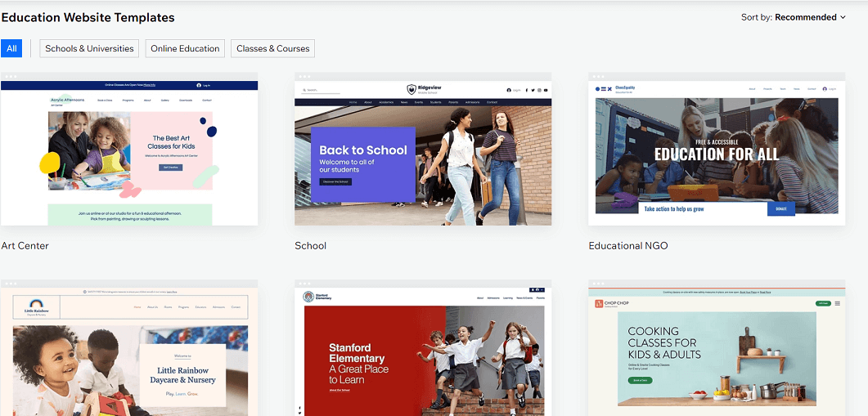
Task: Click the Log In icon in Art Center banner
Action: pyautogui.click(x=199, y=85)
